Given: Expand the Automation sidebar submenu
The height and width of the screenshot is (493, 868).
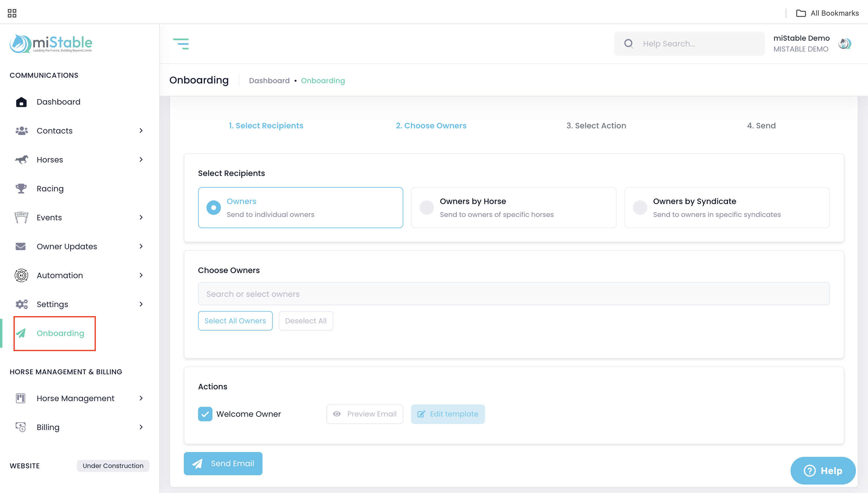Looking at the screenshot, I should [141, 275].
